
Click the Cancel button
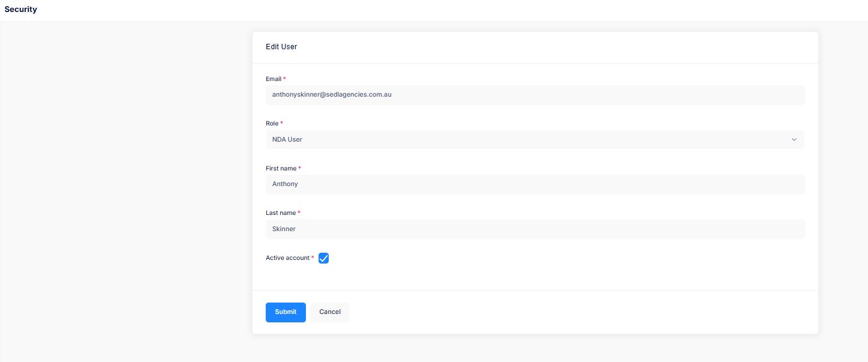coord(330,312)
